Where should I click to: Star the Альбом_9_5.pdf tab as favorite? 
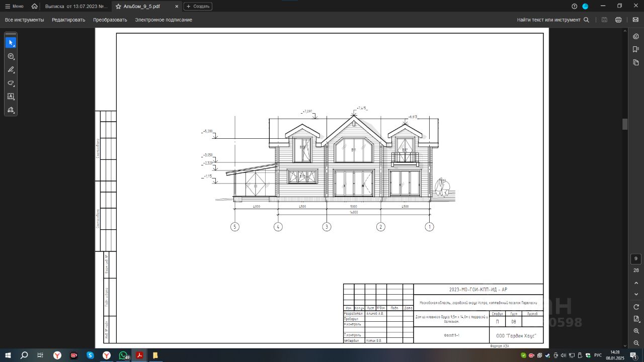coord(118,7)
